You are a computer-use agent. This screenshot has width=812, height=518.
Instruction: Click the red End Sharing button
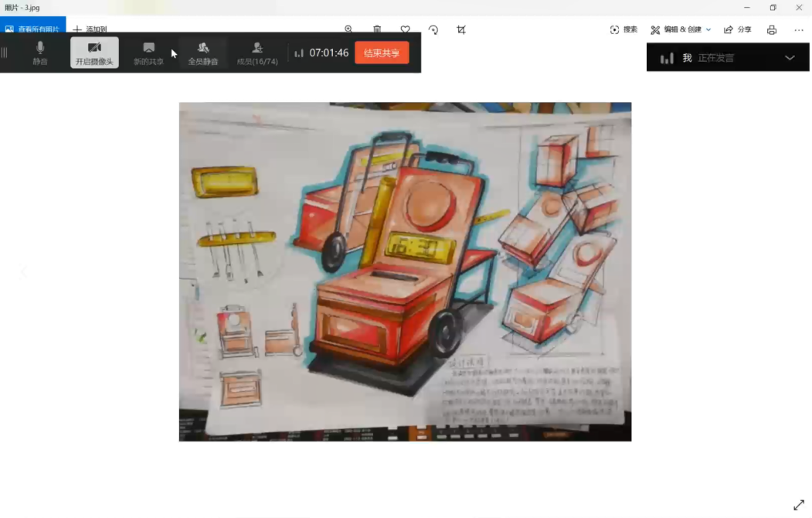(382, 53)
